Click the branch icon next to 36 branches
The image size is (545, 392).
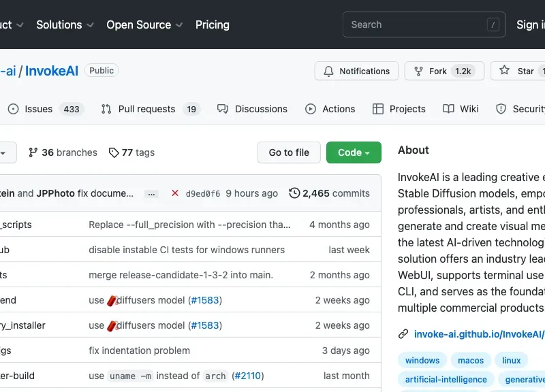pyautogui.click(x=33, y=152)
